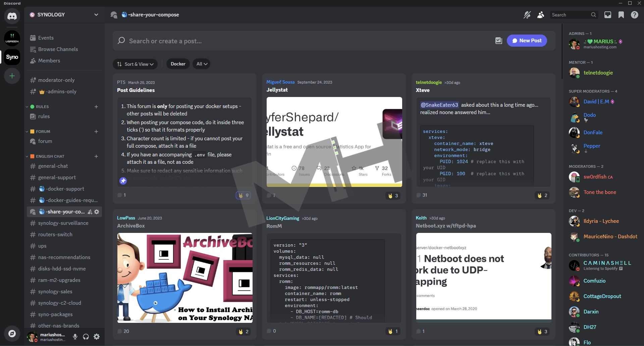Open nas-recommendations channel
644x346 pixels.
pyautogui.click(x=64, y=257)
